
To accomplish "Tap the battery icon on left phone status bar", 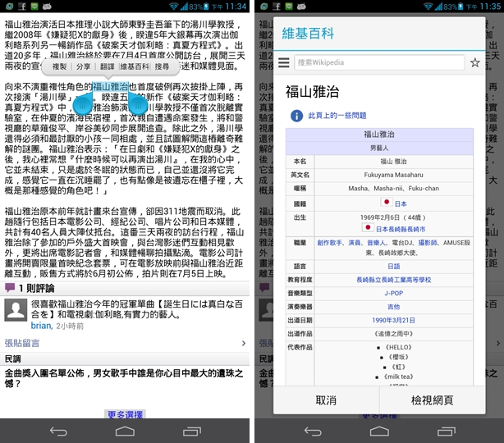I will click(x=206, y=6).
